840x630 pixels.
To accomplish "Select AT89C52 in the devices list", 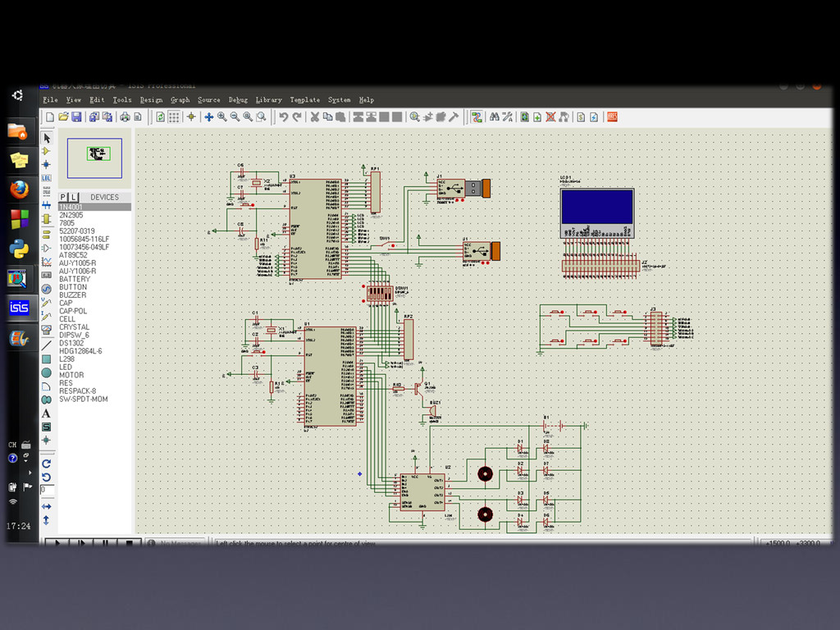I will [73, 255].
